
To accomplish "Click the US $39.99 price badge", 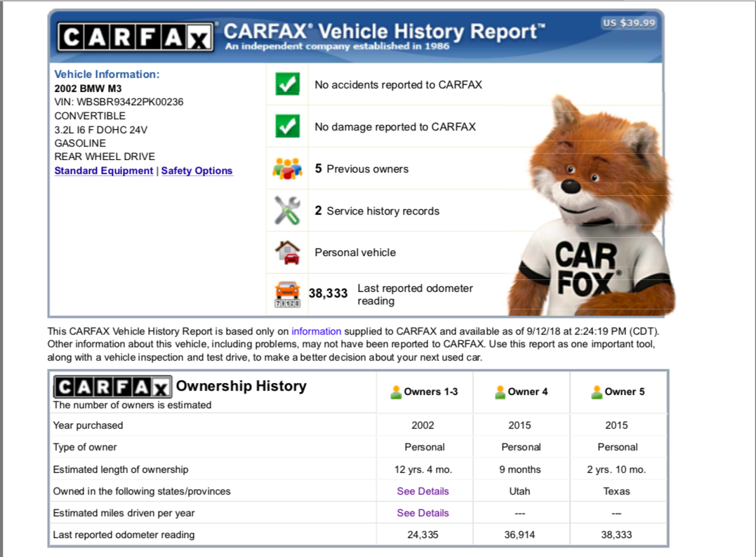I will pos(629,22).
